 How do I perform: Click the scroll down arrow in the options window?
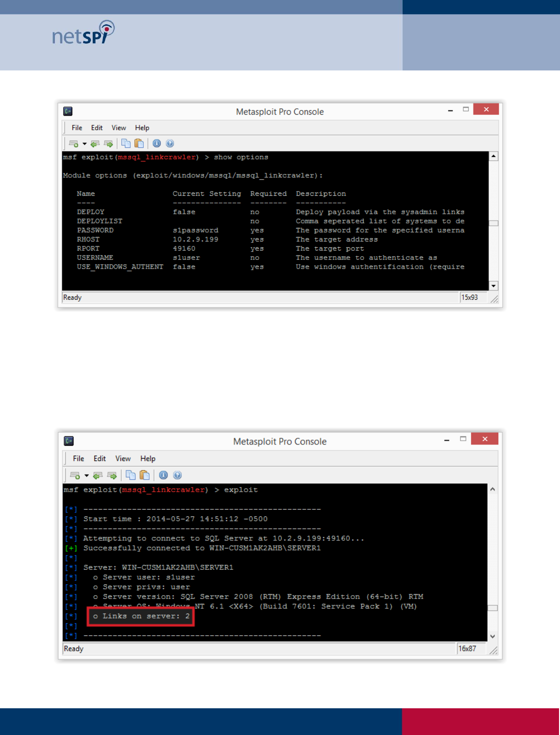tap(493, 286)
